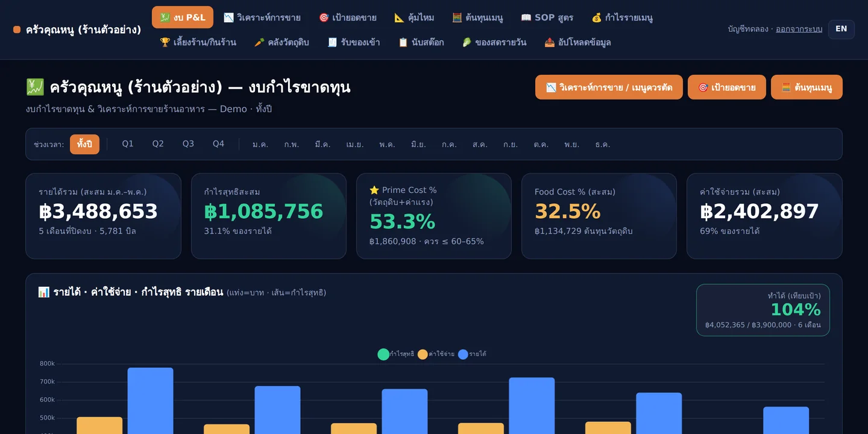Click the text 5 เดือนที่ปิดงบ · 5,781 บิล

tap(87, 231)
